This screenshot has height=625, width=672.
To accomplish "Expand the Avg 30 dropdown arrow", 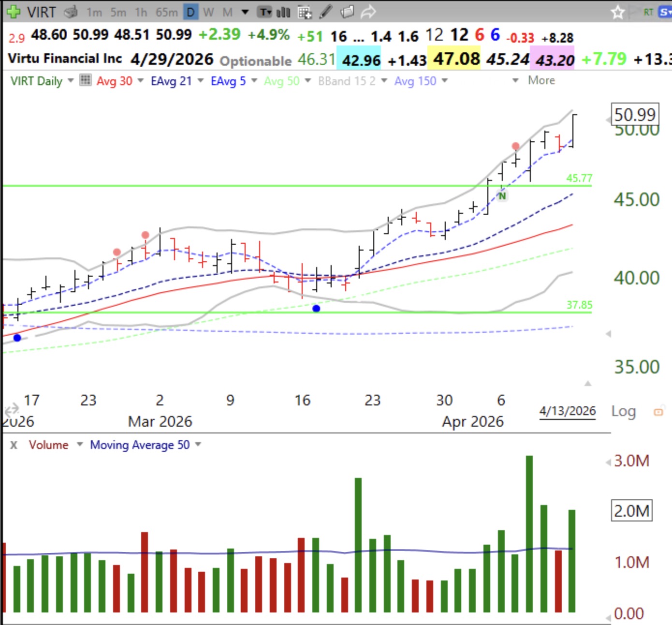I will coord(141,80).
